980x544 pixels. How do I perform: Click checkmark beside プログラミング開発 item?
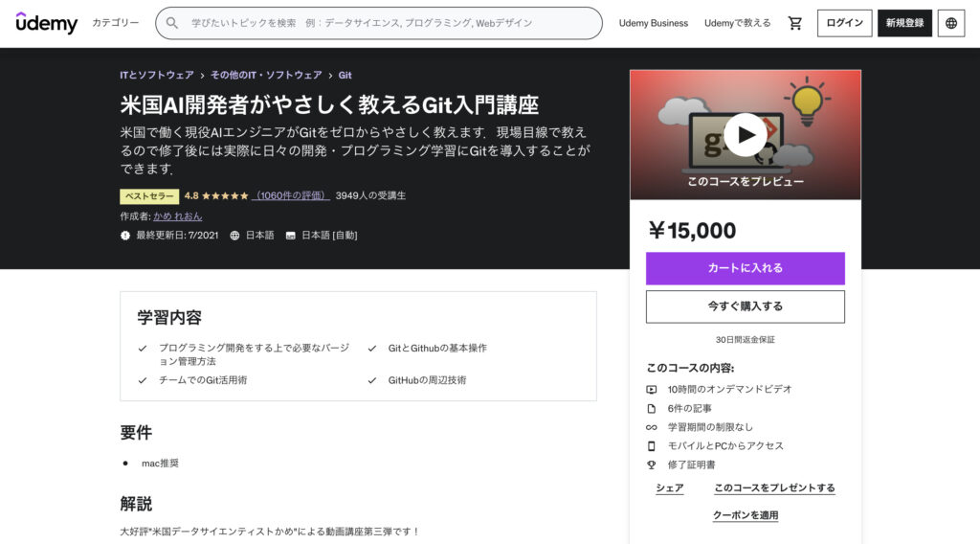coord(143,349)
